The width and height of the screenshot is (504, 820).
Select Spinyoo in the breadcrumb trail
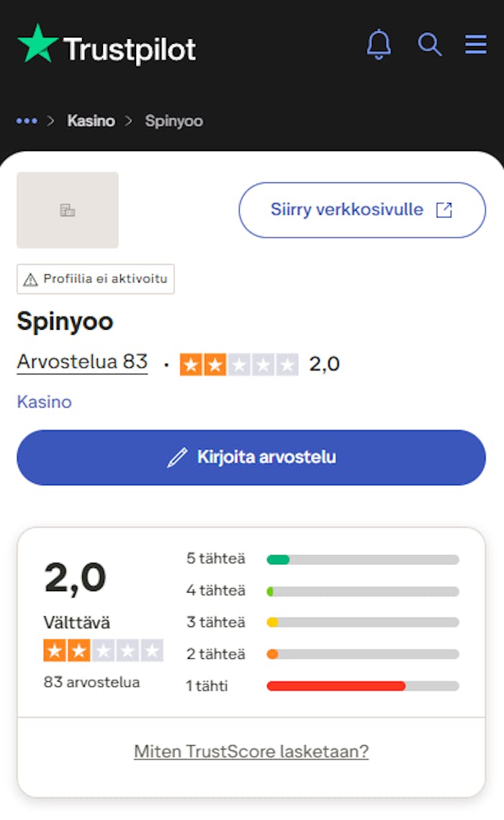(174, 121)
